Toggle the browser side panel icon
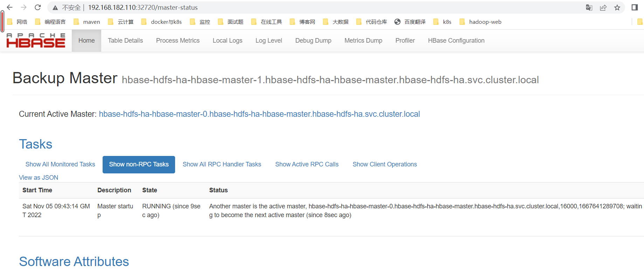Viewport: 644px width, 272px height. click(635, 7)
